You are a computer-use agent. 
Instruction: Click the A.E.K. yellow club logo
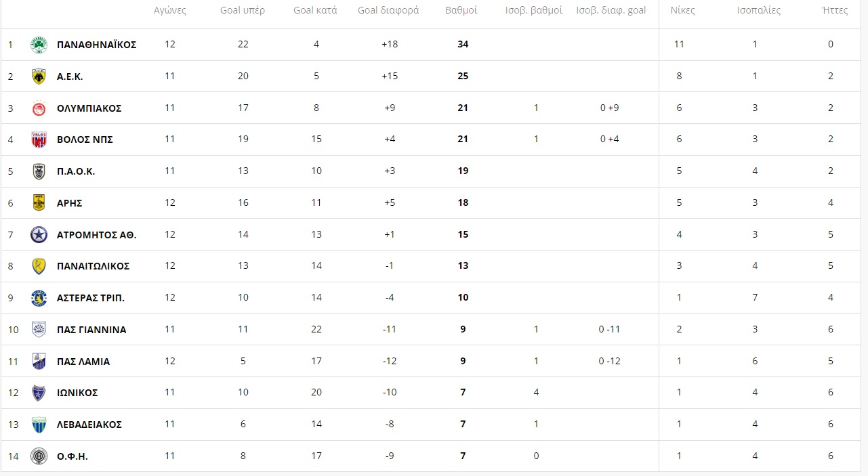point(39,77)
